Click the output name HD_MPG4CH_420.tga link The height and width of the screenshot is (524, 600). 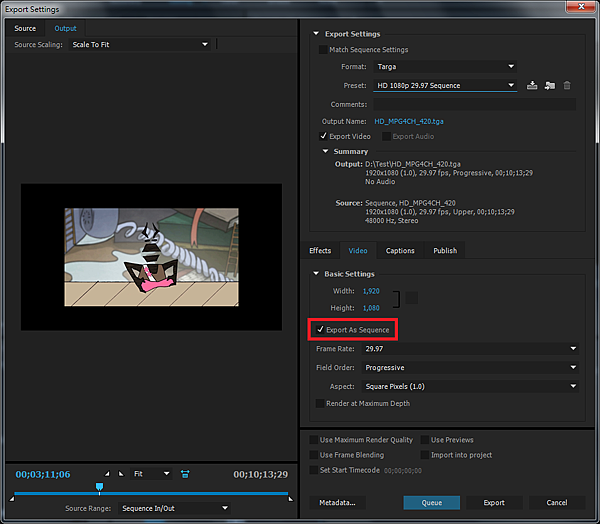click(x=409, y=121)
